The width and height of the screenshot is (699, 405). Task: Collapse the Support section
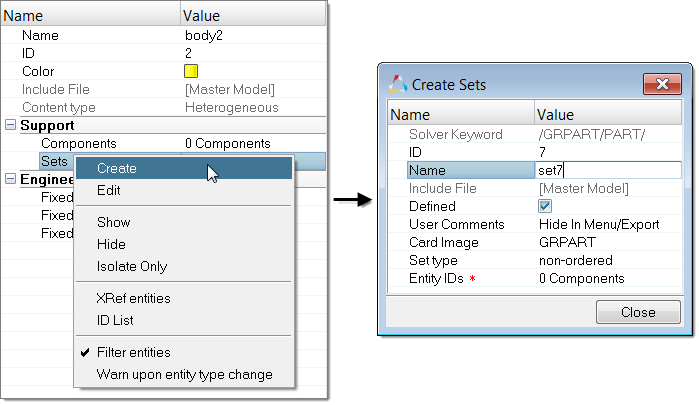11,125
